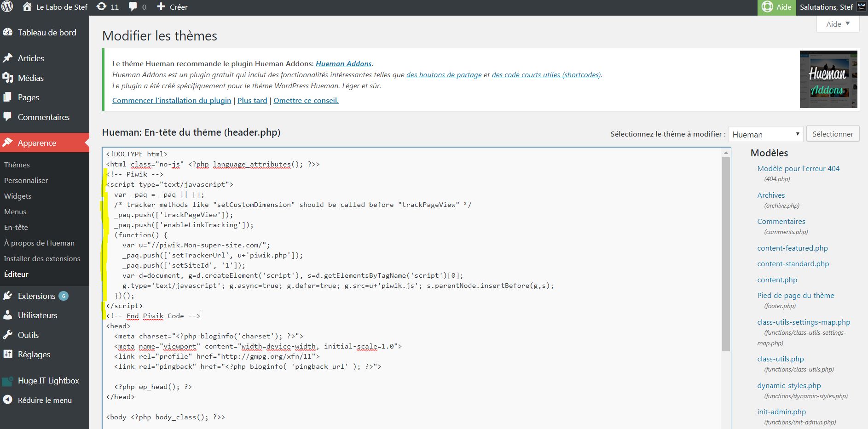Open the updates icon showing 11

[101, 7]
